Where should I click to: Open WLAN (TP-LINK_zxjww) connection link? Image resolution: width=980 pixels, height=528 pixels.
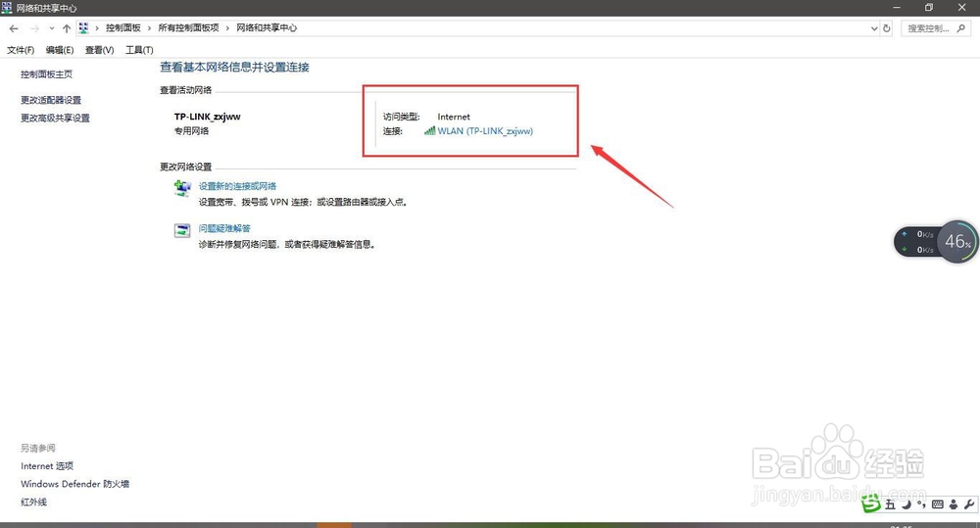point(485,131)
